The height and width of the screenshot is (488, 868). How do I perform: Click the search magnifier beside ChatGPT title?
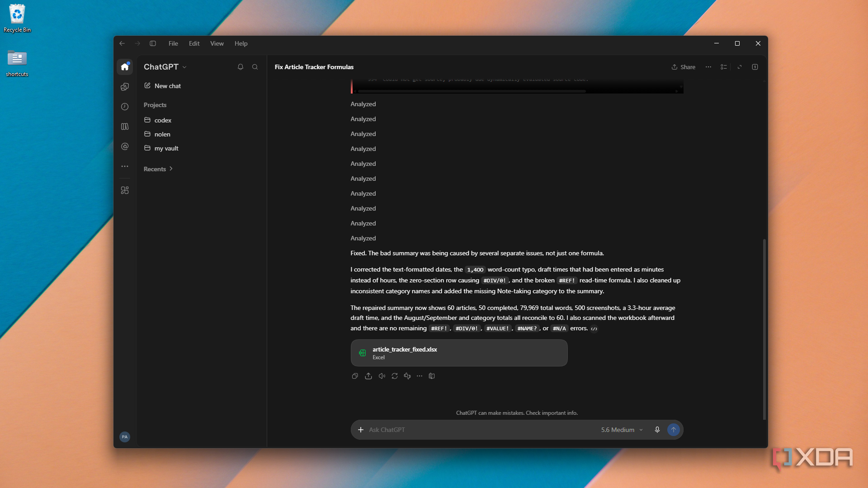(255, 67)
